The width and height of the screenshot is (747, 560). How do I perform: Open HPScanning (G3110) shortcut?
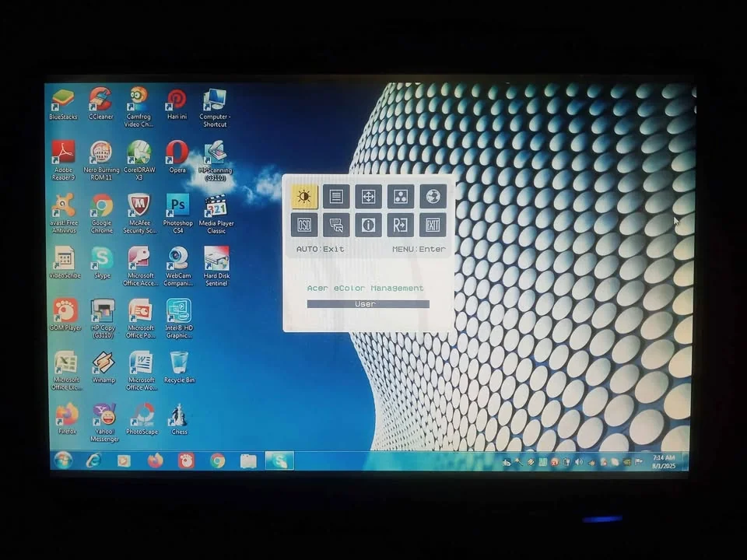click(x=216, y=161)
